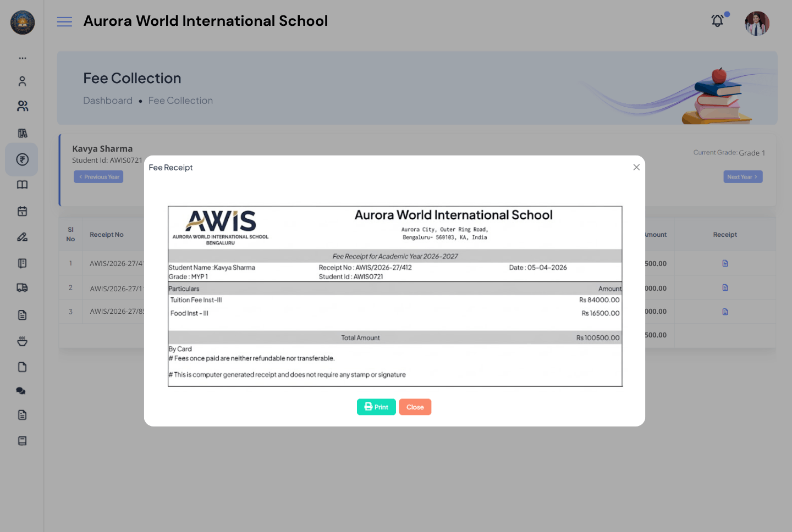This screenshot has width=792, height=532.
Task: Select the transport truck icon in the sidebar
Action: 22,287
